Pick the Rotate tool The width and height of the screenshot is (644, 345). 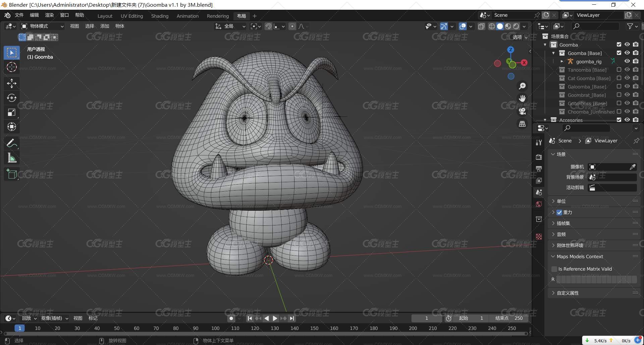click(12, 97)
